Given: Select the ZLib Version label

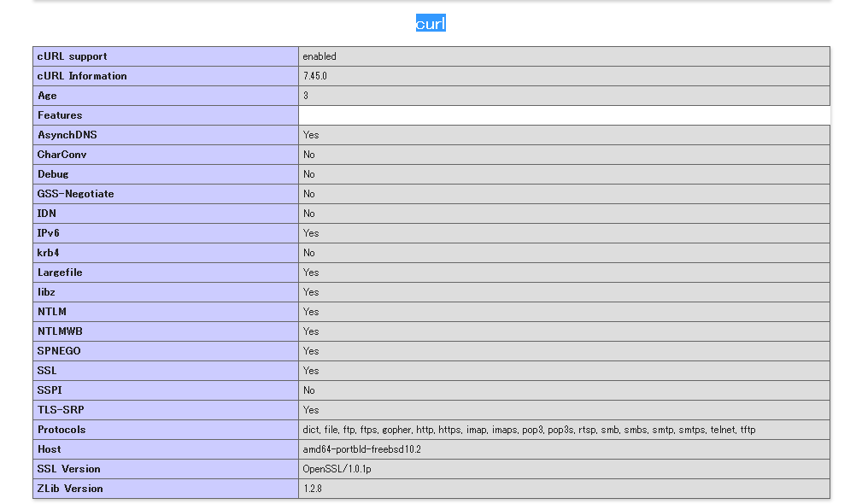Looking at the screenshot, I should pyautogui.click(x=70, y=489).
